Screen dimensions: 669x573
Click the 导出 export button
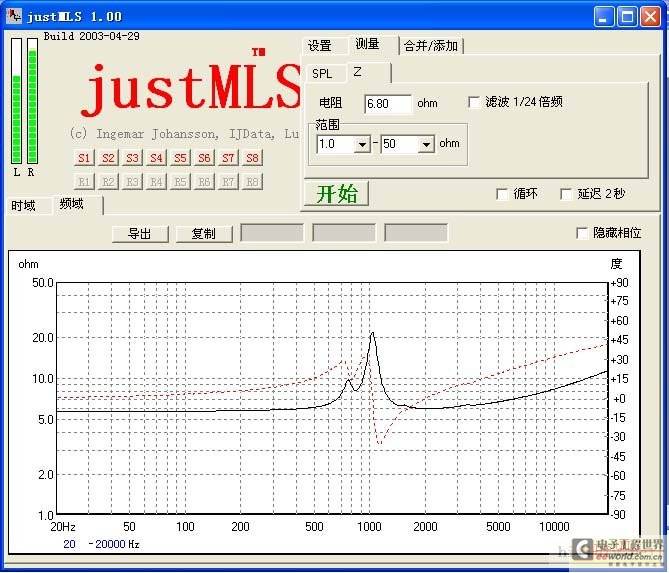(140, 233)
